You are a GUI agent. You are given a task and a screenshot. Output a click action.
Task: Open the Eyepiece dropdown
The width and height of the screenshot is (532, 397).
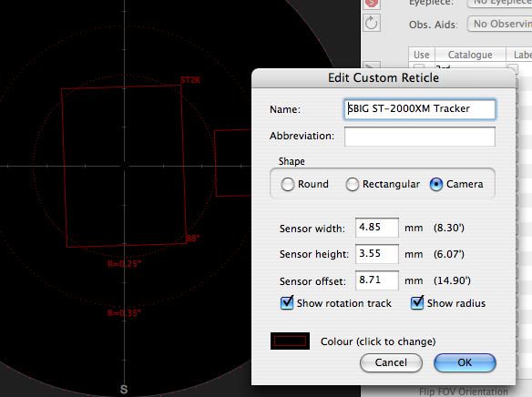coord(499,3)
